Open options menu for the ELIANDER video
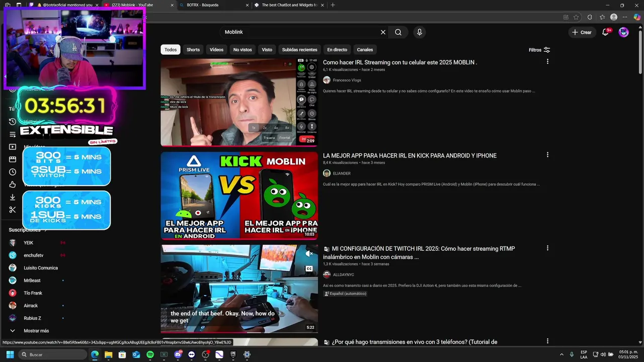This screenshot has height=362, width=644. 547,155
